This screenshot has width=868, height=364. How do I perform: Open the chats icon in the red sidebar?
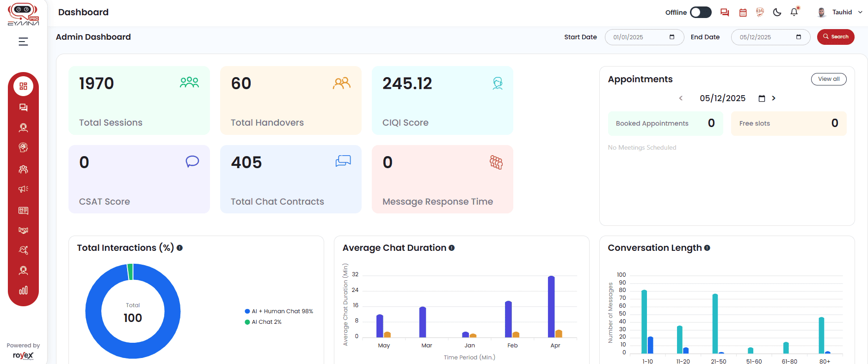click(x=23, y=108)
